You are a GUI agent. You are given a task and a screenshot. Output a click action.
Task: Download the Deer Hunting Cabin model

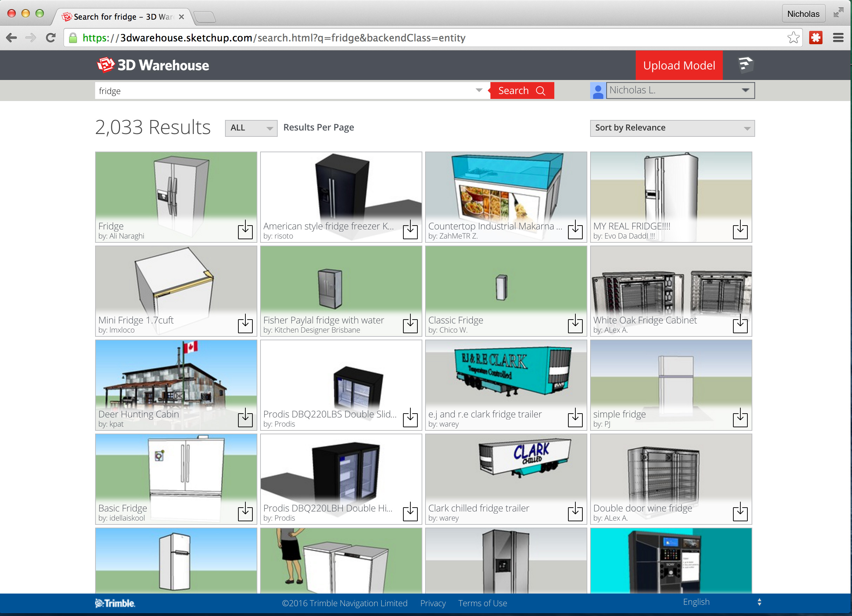(245, 417)
